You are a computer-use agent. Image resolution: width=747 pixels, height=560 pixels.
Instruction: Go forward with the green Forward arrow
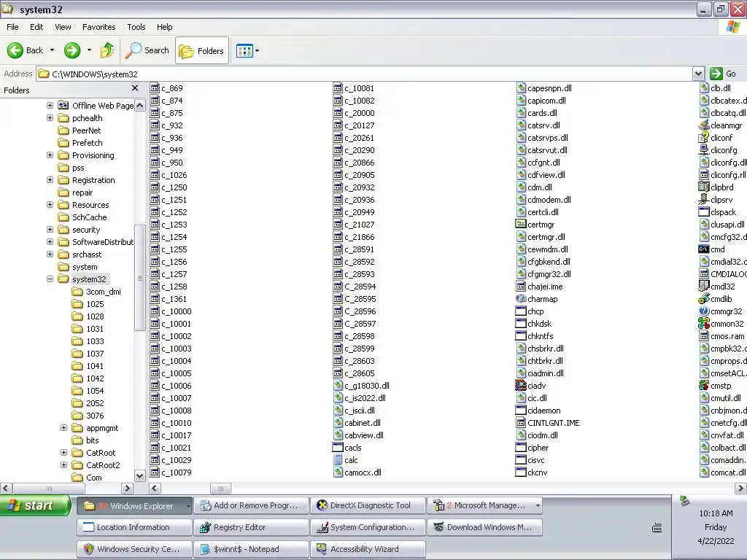pos(72,50)
